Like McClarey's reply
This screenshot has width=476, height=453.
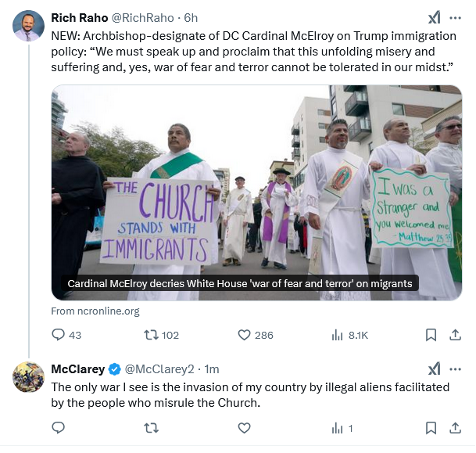click(244, 428)
